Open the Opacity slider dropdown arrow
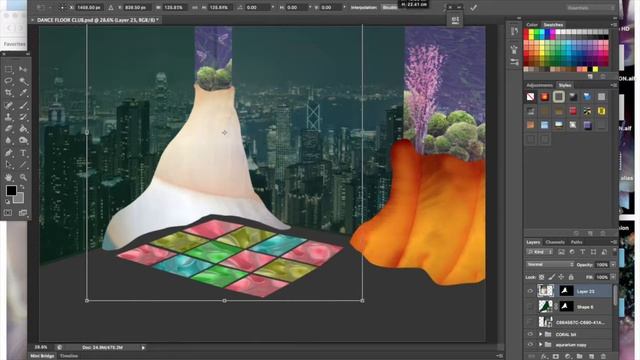Image resolution: width=640 pixels, height=360 pixels. (613, 264)
